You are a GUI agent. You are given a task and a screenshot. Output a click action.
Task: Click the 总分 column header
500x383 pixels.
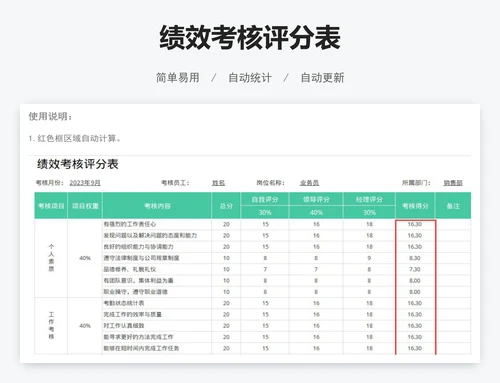226,206
